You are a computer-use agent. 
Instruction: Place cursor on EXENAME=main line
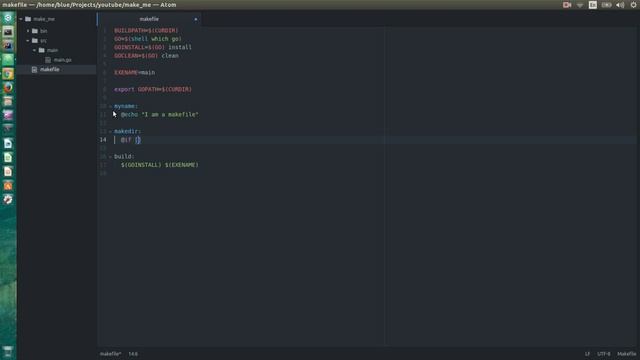click(x=135, y=73)
